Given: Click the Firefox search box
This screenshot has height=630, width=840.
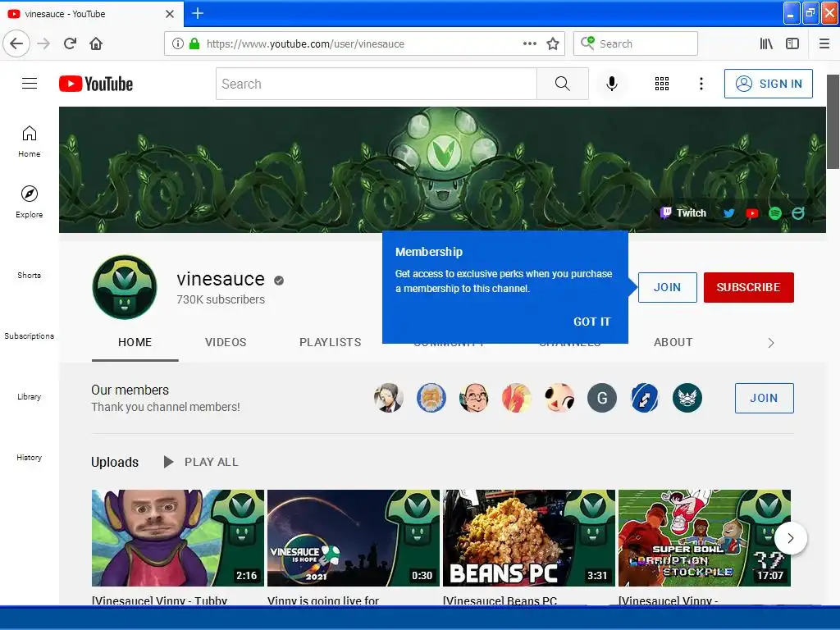Looking at the screenshot, I should click(636, 43).
